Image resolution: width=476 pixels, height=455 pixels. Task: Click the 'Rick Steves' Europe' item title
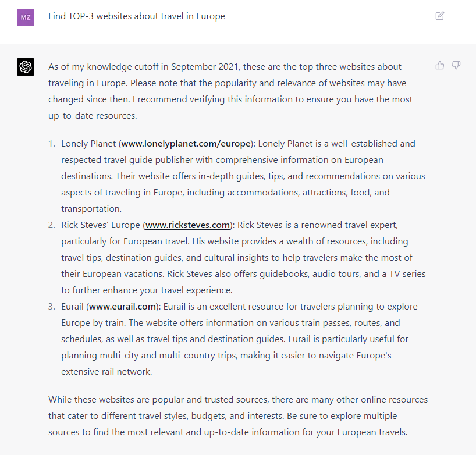click(x=101, y=225)
